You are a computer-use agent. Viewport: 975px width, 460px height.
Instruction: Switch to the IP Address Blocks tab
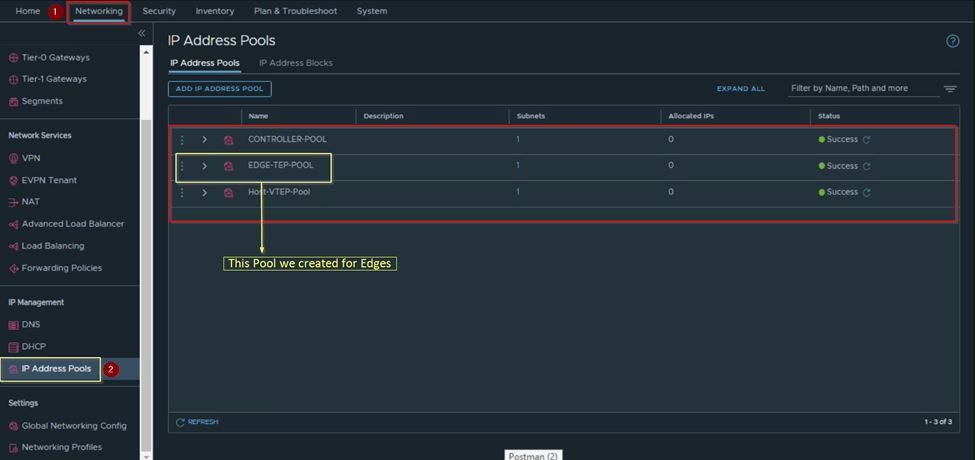click(x=295, y=63)
